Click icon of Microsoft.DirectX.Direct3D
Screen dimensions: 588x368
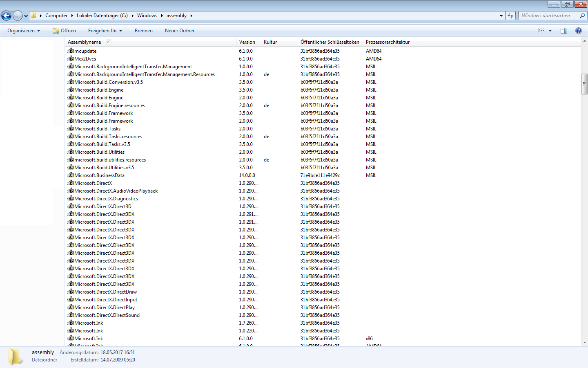[70, 206]
